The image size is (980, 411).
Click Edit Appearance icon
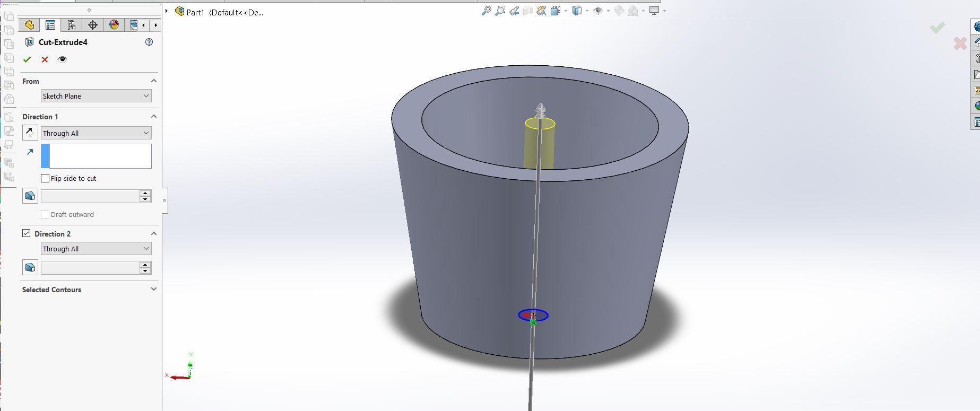tap(619, 11)
